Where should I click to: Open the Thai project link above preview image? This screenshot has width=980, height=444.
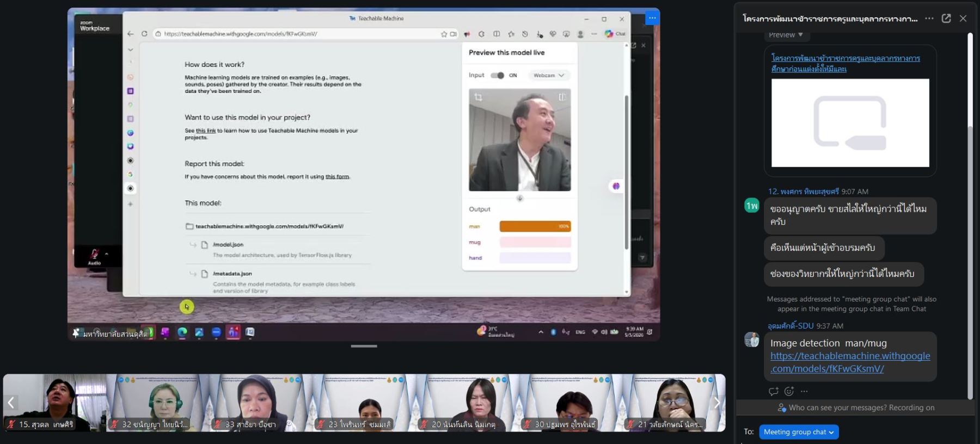tap(846, 63)
